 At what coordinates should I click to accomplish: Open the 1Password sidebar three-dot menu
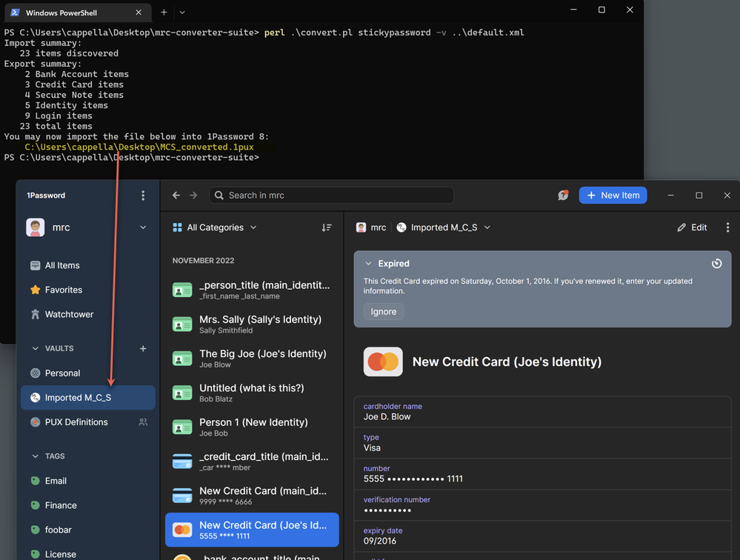tap(143, 196)
